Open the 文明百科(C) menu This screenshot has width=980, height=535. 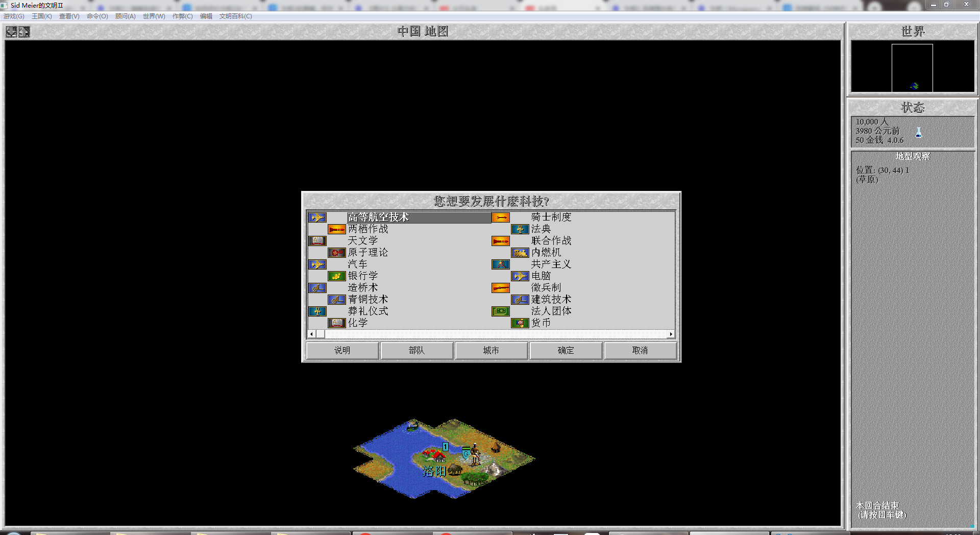coord(236,16)
